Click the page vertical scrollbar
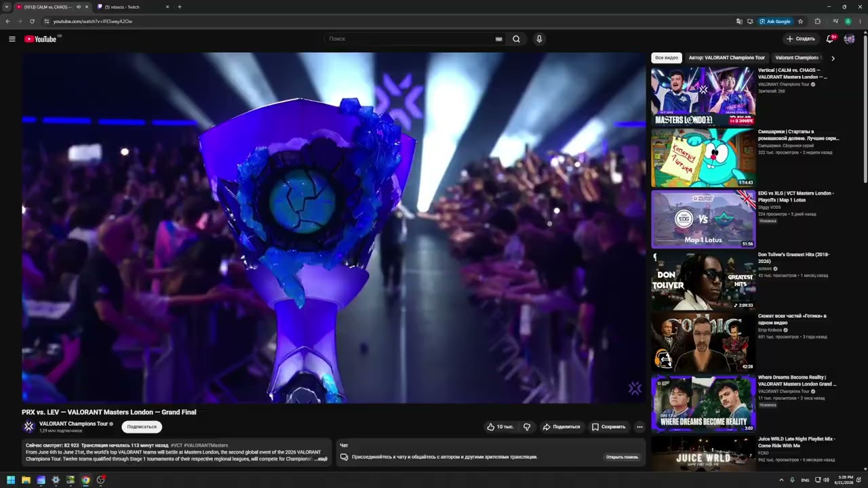Screen dimensions: 868x488 click(865, 108)
